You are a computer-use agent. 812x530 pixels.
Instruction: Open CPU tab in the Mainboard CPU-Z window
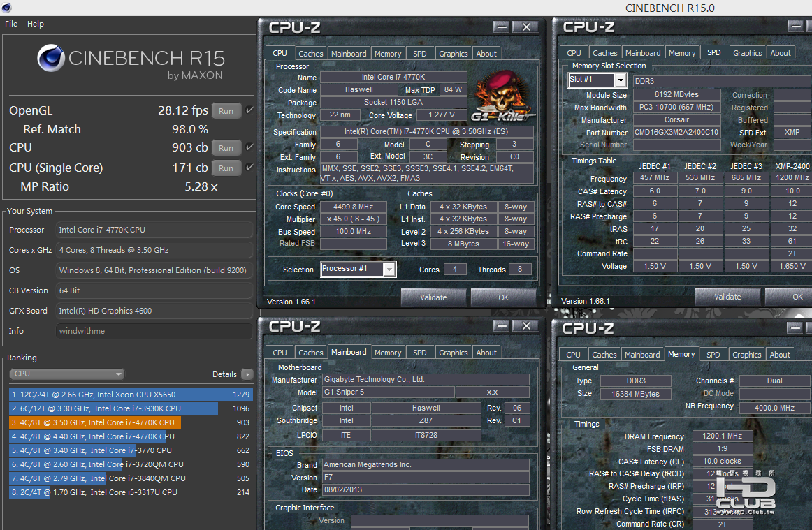tap(280, 353)
